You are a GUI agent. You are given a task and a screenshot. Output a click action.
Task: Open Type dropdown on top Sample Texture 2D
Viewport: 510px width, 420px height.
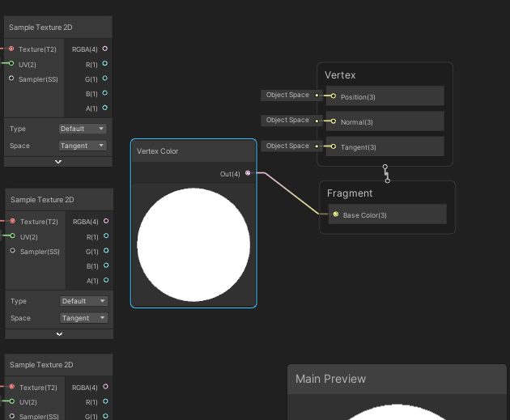coord(83,129)
